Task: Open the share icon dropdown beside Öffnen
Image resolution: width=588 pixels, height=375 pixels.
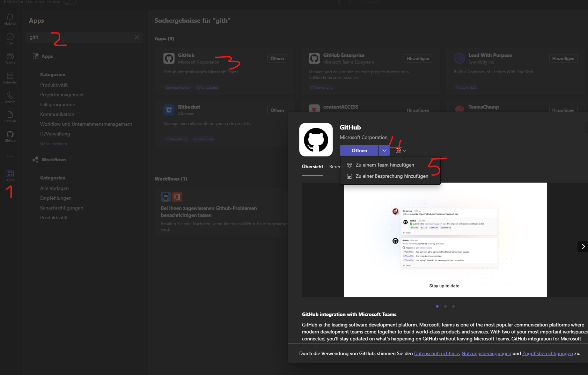Action: pos(400,150)
